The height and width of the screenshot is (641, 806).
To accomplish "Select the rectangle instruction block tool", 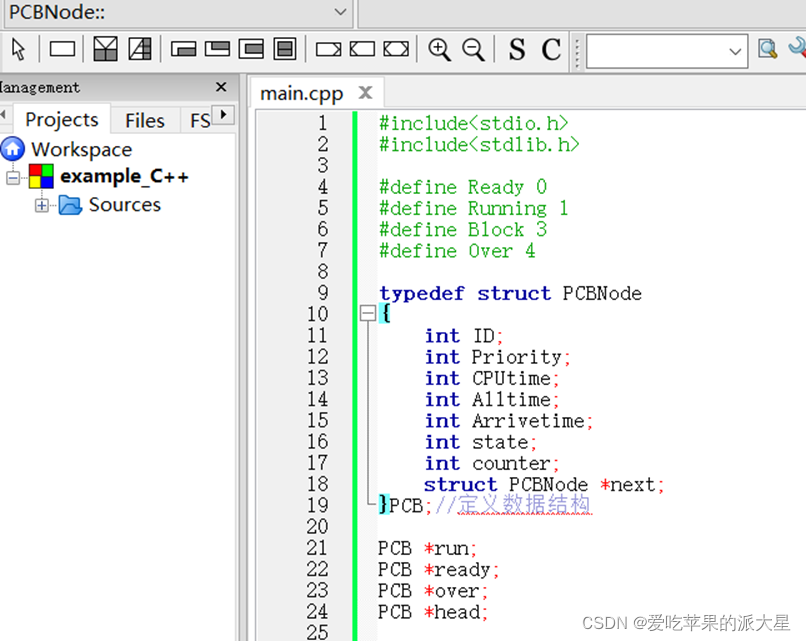I will [x=62, y=50].
